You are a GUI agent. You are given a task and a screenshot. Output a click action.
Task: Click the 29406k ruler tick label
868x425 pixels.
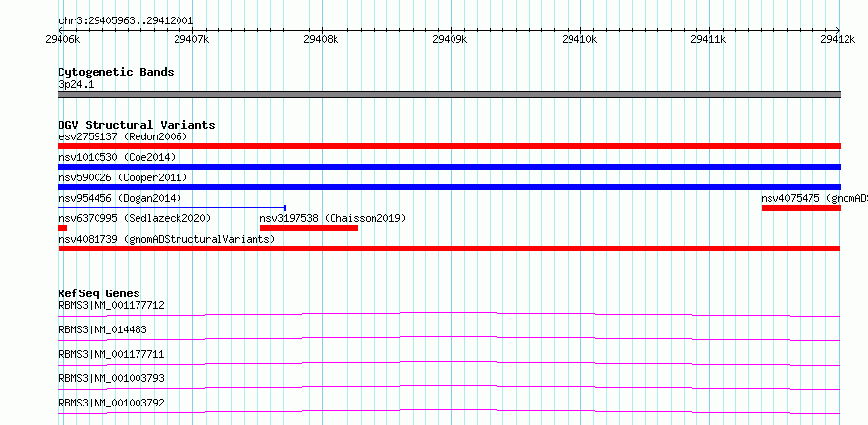(62, 39)
